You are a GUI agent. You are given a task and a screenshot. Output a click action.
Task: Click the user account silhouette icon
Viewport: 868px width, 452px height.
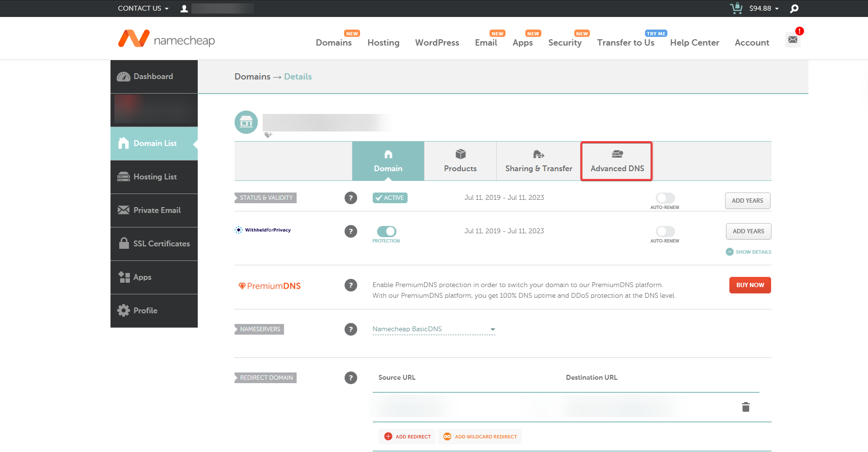tap(184, 9)
